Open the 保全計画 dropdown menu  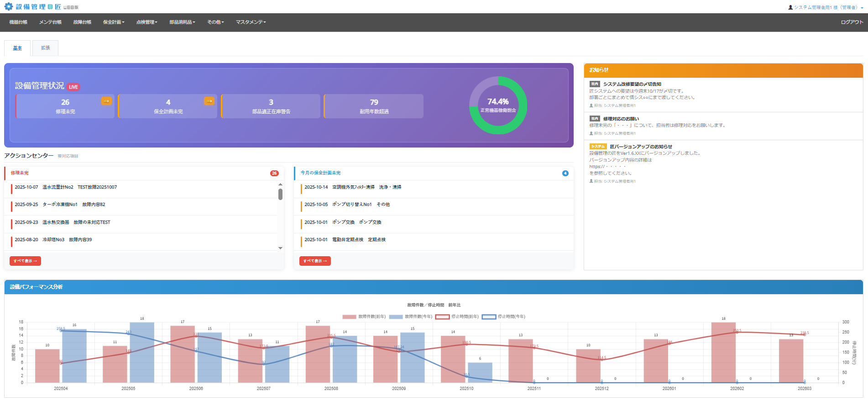click(x=114, y=22)
